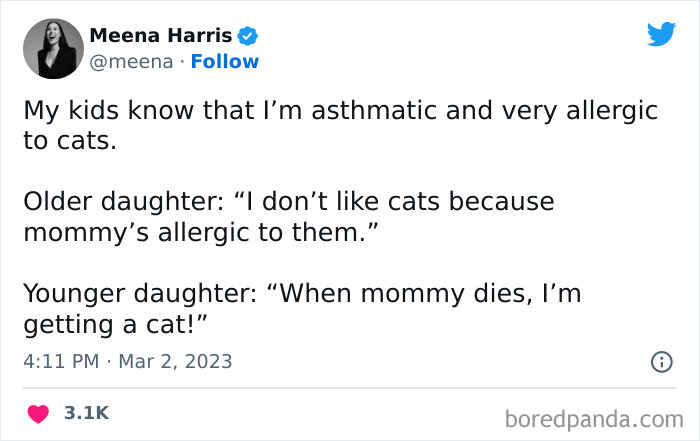Viewport: 700px width, 441px height.
Task: Click the divider line above the likes
Action: tap(350, 388)
